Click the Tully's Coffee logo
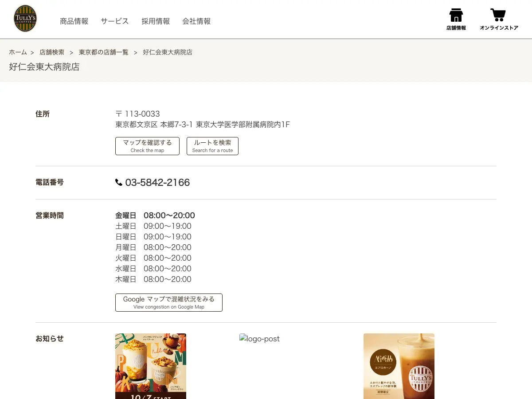532x399 pixels. pyautogui.click(x=25, y=19)
